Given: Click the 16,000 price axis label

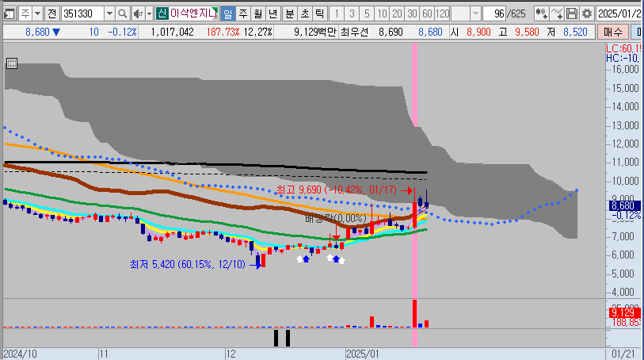Looking at the screenshot, I should pyautogui.click(x=626, y=69).
